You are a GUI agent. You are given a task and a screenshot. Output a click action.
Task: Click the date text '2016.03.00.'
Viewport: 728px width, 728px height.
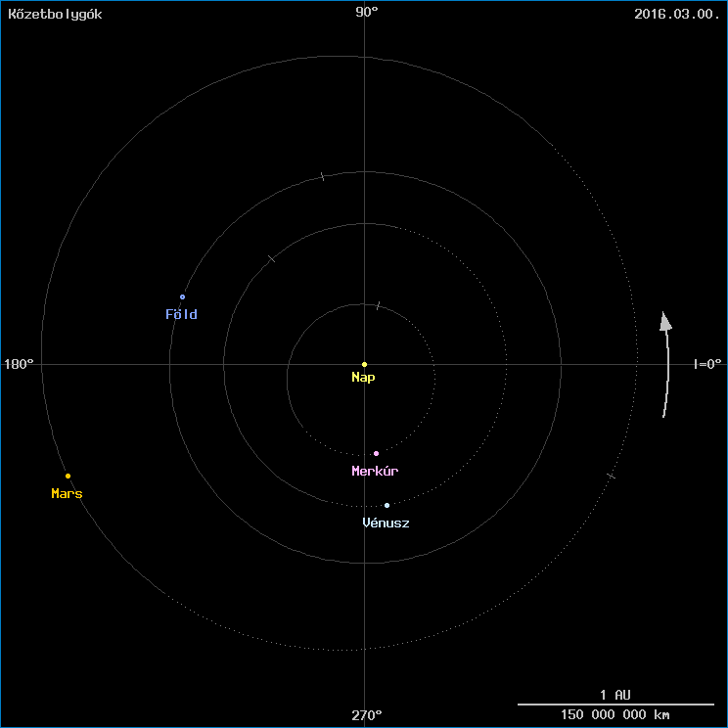click(677, 14)
